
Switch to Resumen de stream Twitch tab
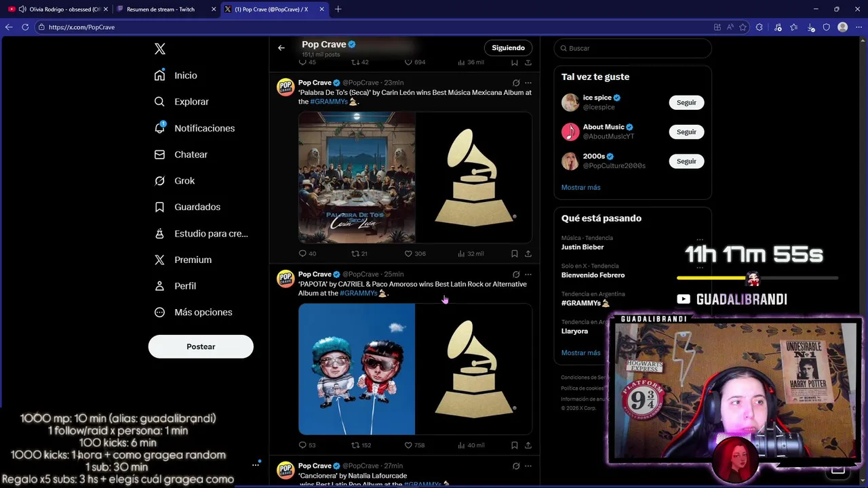(164, 9)
